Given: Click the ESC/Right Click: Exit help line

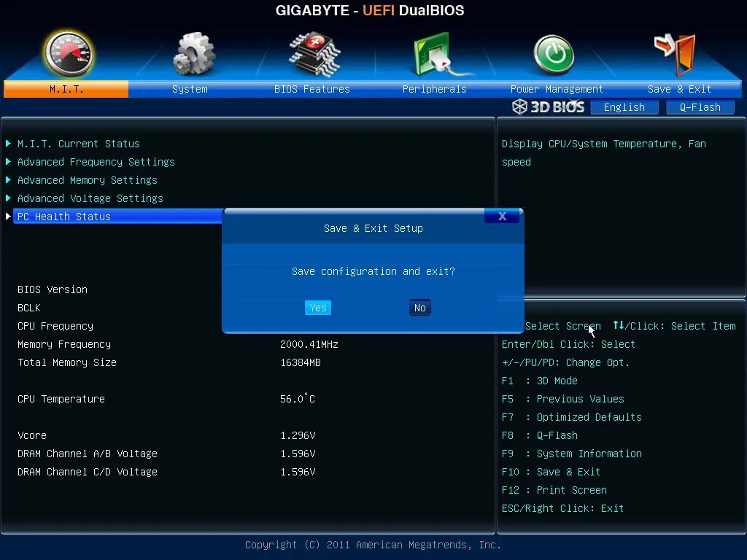Looking at the screenshot, I should pos(562,508).
